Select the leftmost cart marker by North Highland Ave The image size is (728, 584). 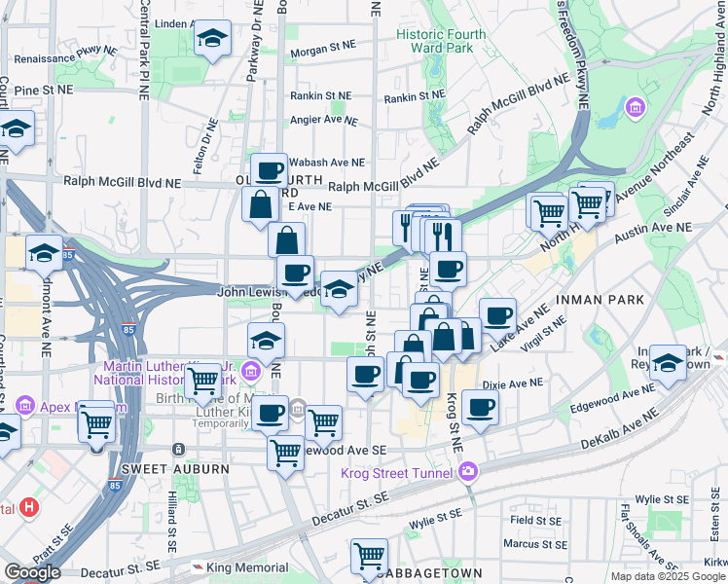(x=549, y=215)
